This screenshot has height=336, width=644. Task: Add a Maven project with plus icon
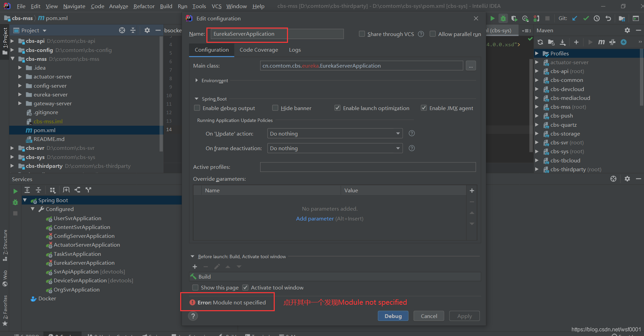(x=576, y=42)
